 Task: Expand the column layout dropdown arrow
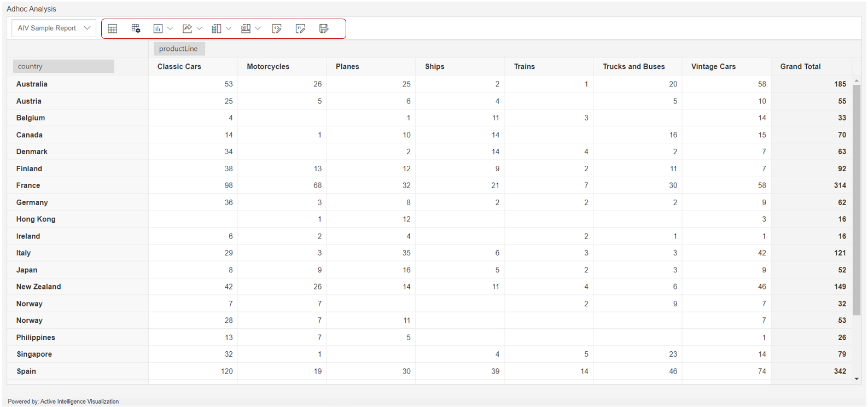(229, 28)
